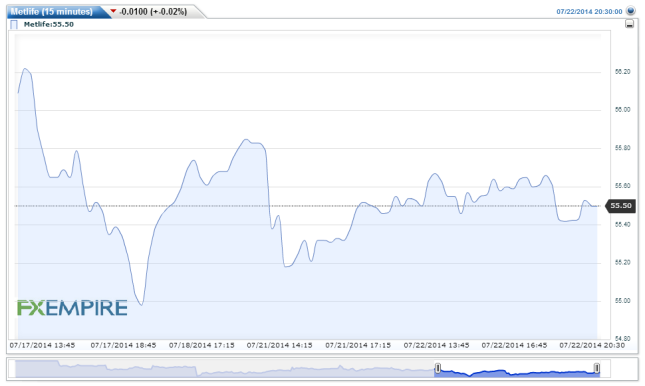
Task: Click the 07/17/2014 18:45 axis label
Action: (123, 345)
